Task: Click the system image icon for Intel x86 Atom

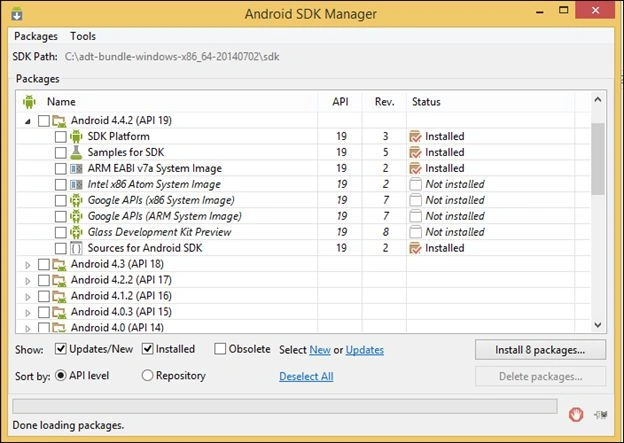Action: 76,184
